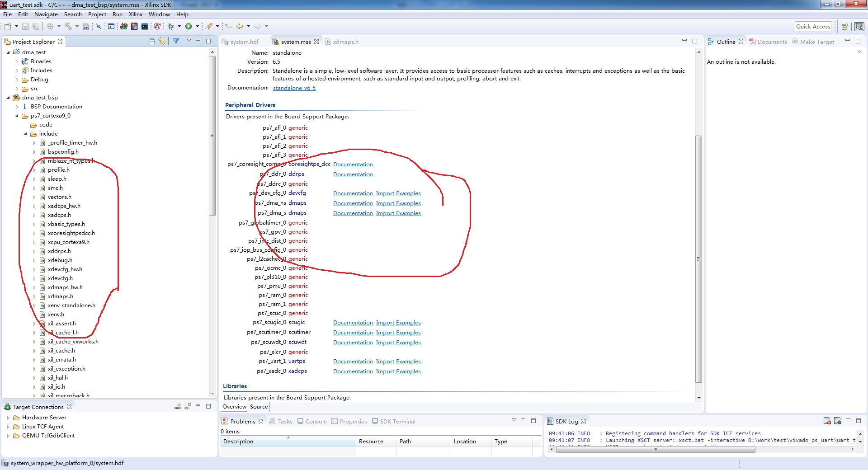Click the SDK Log horizontal scrollbar
Viewport: 868px width, 470px height.
(656, 449)
